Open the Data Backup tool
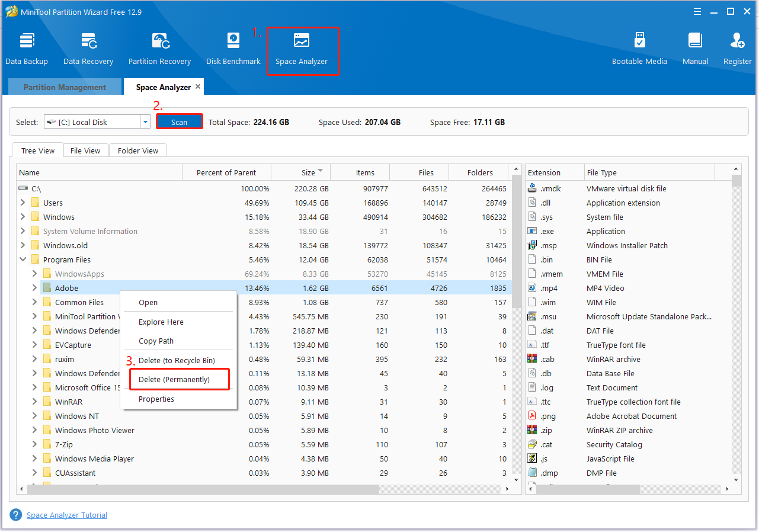 tap(27, 49)
